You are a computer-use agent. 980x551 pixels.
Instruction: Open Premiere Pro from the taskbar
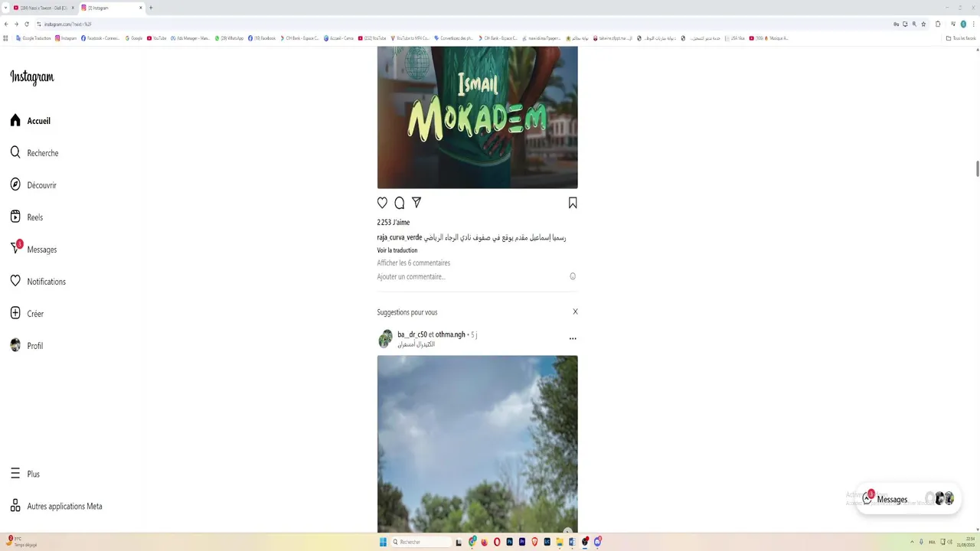coord(522,542)
